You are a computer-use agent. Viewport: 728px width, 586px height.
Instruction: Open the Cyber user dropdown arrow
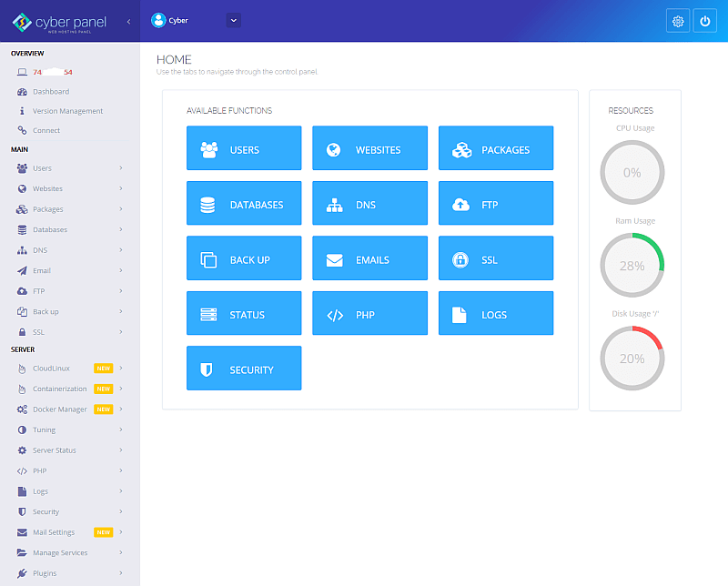coord(233,20)
